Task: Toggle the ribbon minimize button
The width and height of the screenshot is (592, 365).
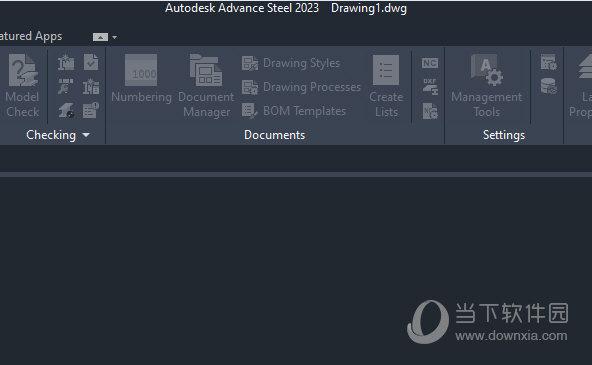Action: [100, 37]
